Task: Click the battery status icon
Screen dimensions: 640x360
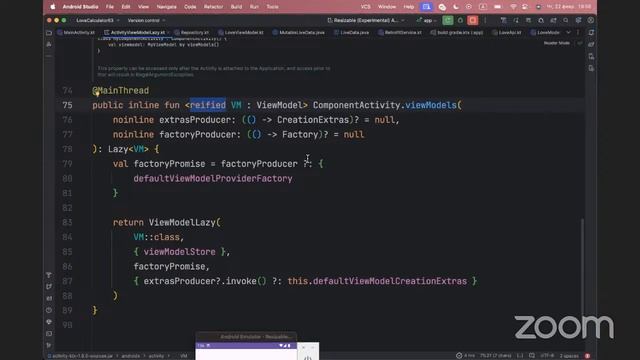Action: [x=498, y=7]
